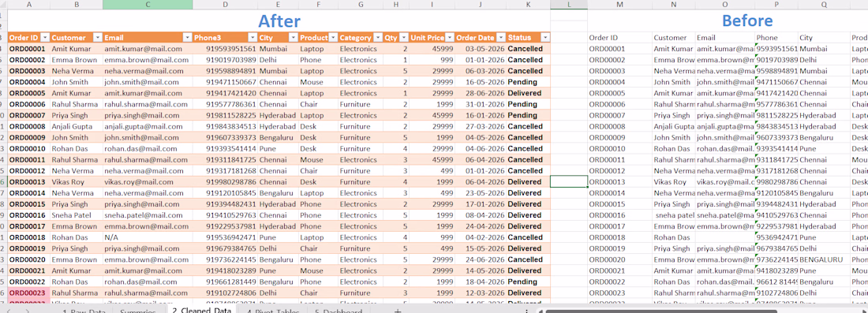Select column A header
This screenshot has height=313, width=868.
pos(28,5)
